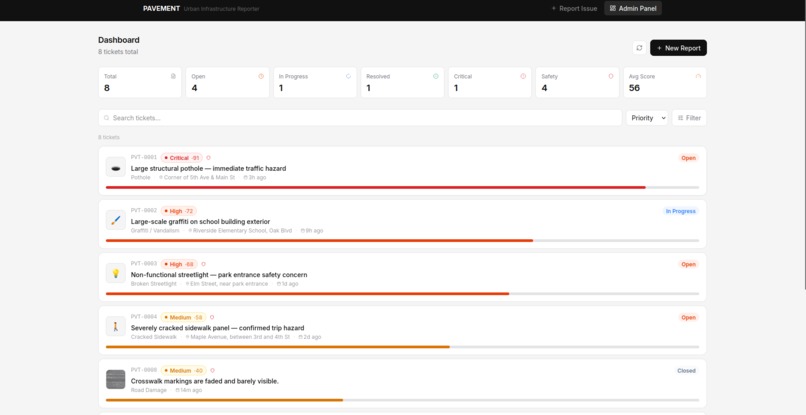Open the Filter options panel

pos(689,118)
